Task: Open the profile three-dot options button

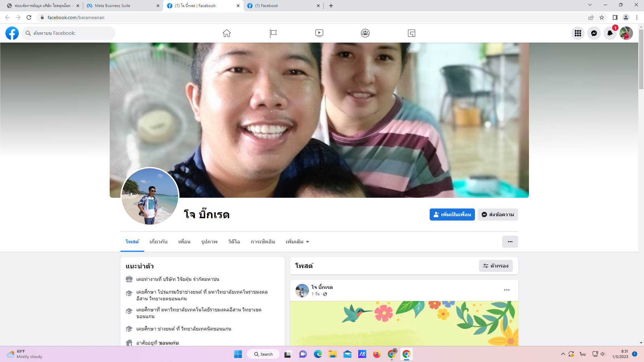Action: pyautogui.click(x=510, y=242)
